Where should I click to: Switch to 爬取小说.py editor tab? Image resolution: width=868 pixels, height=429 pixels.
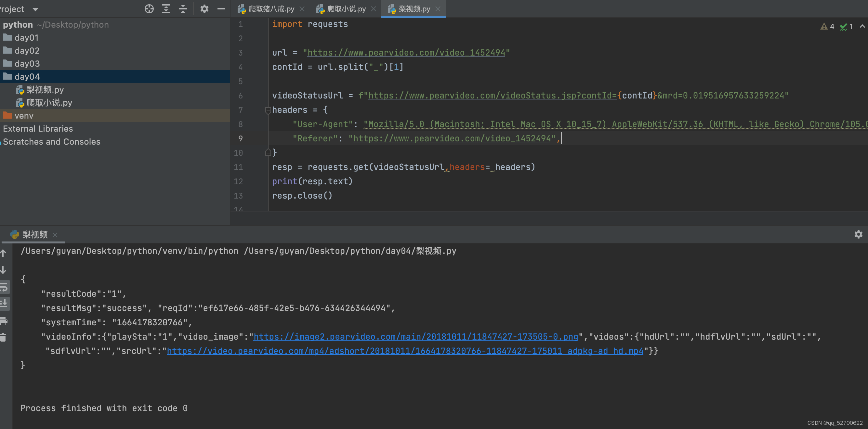coord(346,9)
